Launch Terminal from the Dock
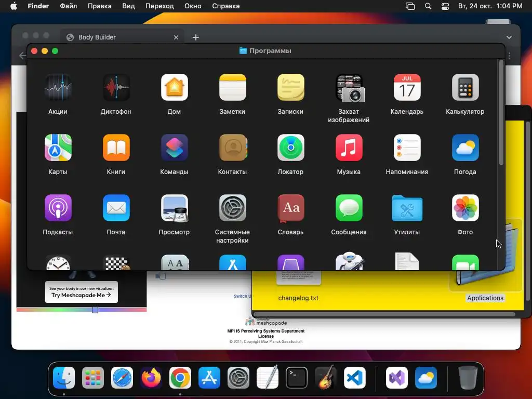This screenshot has height=399, width=532. tap(297, 378)
